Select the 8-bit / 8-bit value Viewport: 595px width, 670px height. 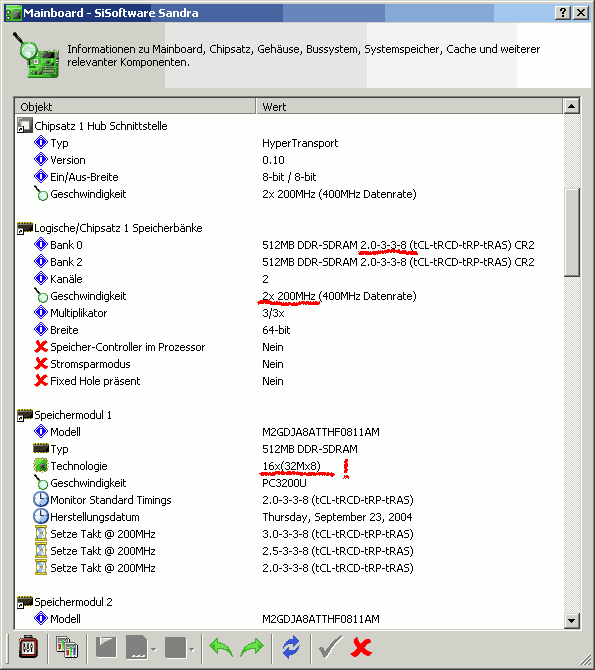[x=289, y=177]
